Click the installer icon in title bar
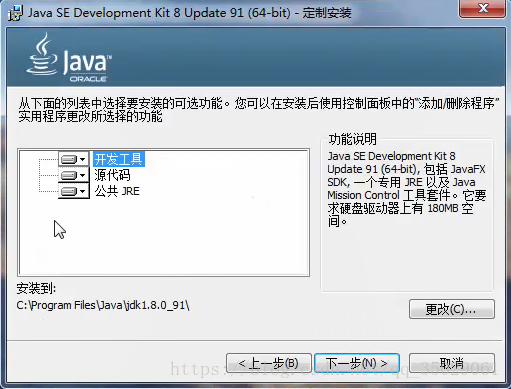 [15, 13]
